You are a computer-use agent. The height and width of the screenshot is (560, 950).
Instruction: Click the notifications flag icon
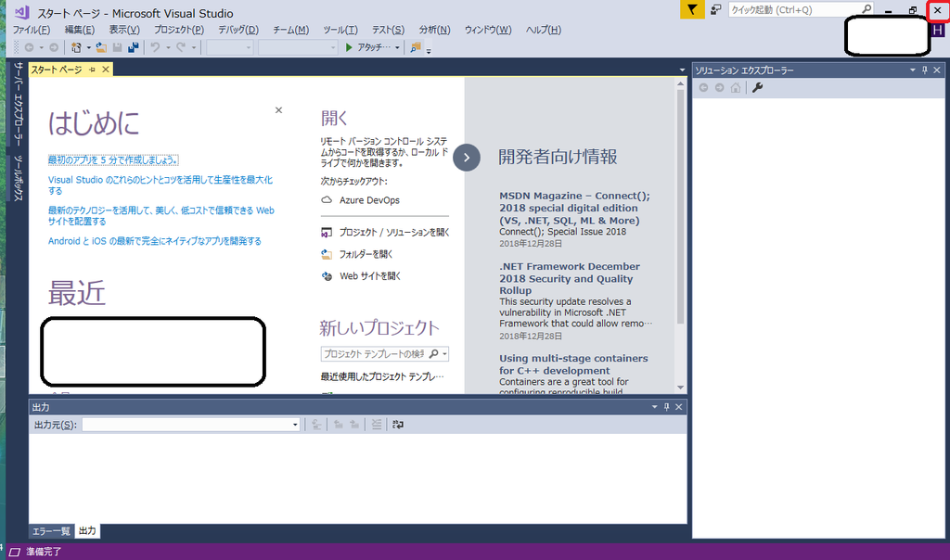click(692, 9)
